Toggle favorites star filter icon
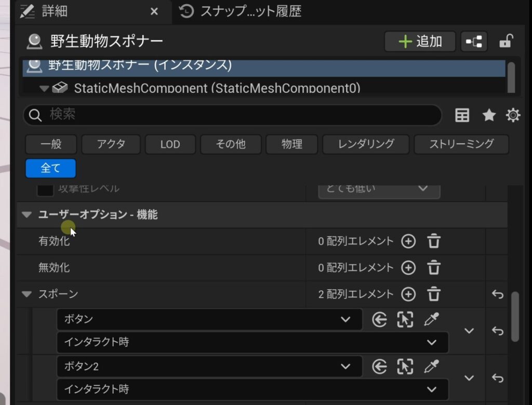532x405 pixels. click(x=489, y=115)
